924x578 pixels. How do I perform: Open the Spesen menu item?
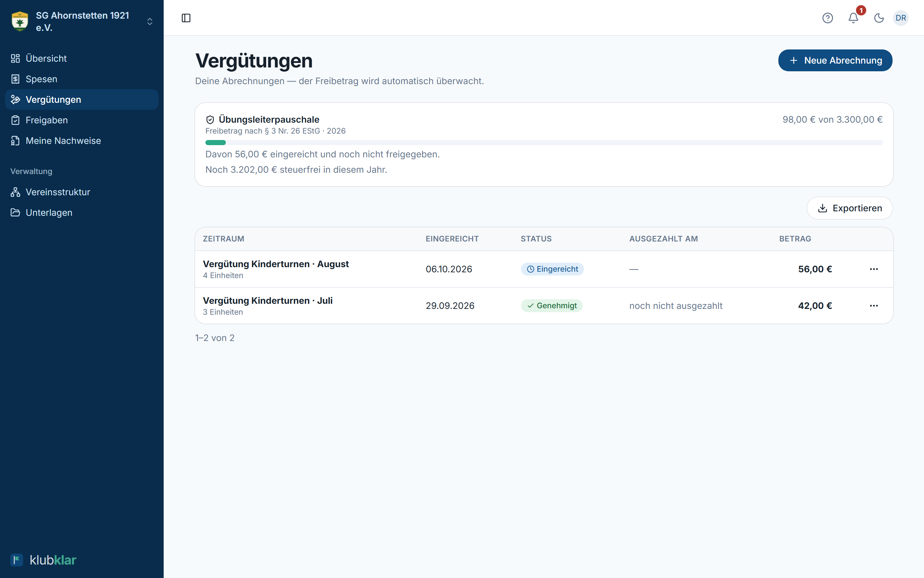click(82, 79)
